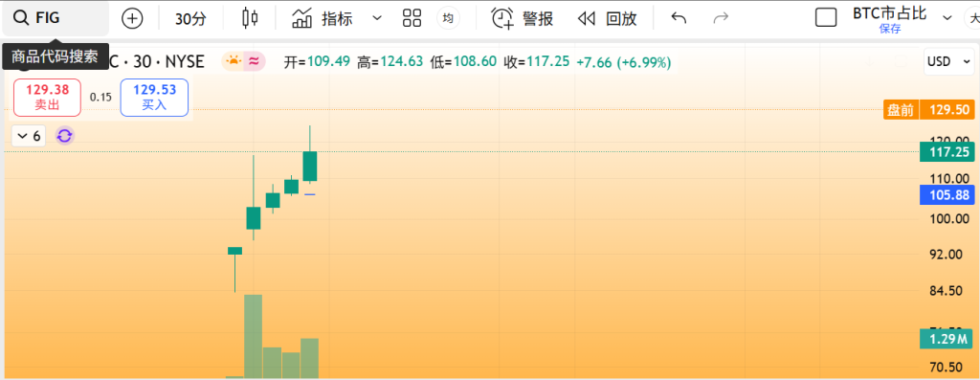Create an alert with the 警报 button
980x380 pixels.
(522, 18)
